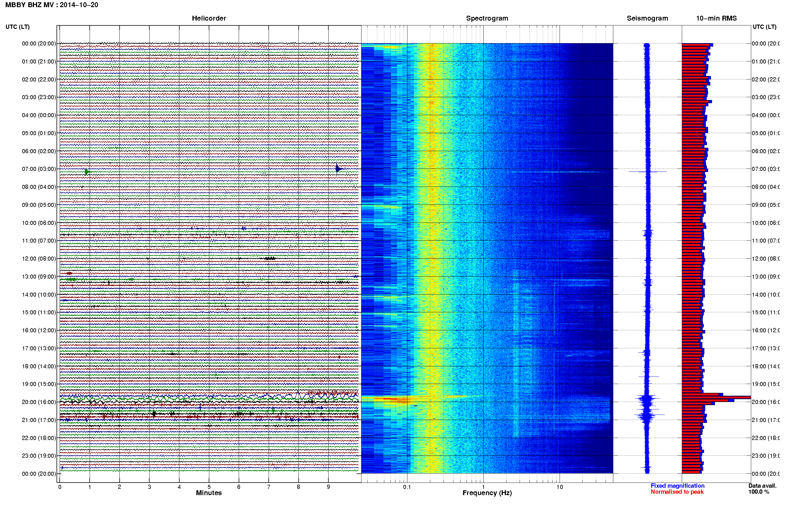
Task: Select the right-side '22:00' time label
Action: pyautogui.click(x=765, y=438)
